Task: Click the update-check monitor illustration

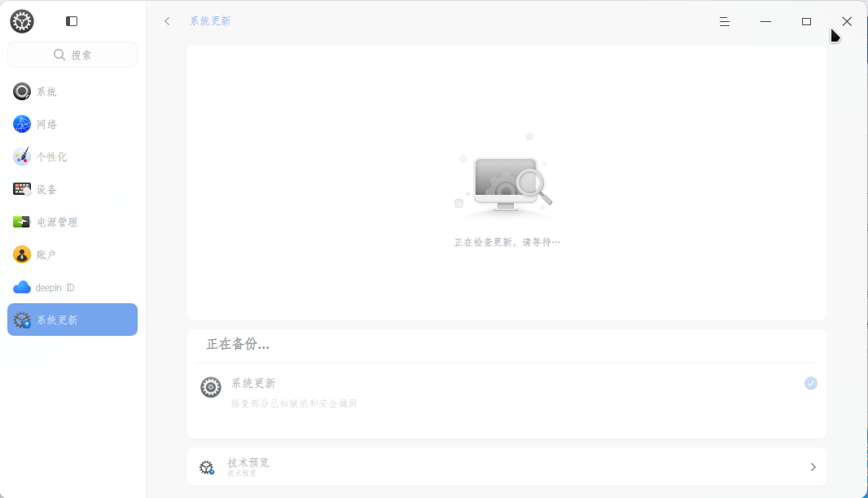Action: 504,177
